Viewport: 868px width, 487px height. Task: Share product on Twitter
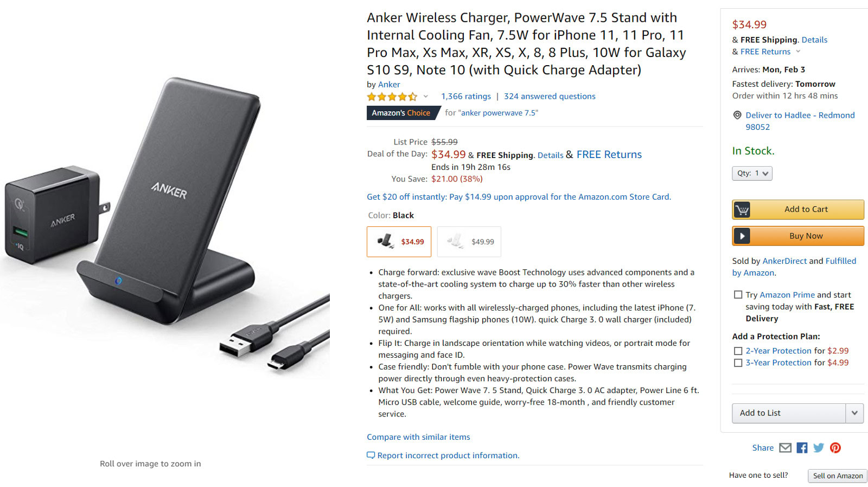(819, 448)
